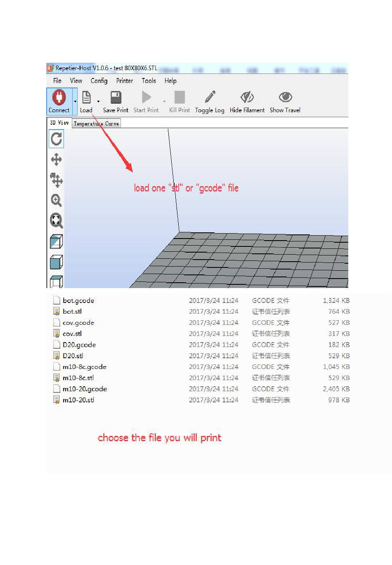
Task: Click the m10-8c.stl certificate file icon
Action: [57, 378]
